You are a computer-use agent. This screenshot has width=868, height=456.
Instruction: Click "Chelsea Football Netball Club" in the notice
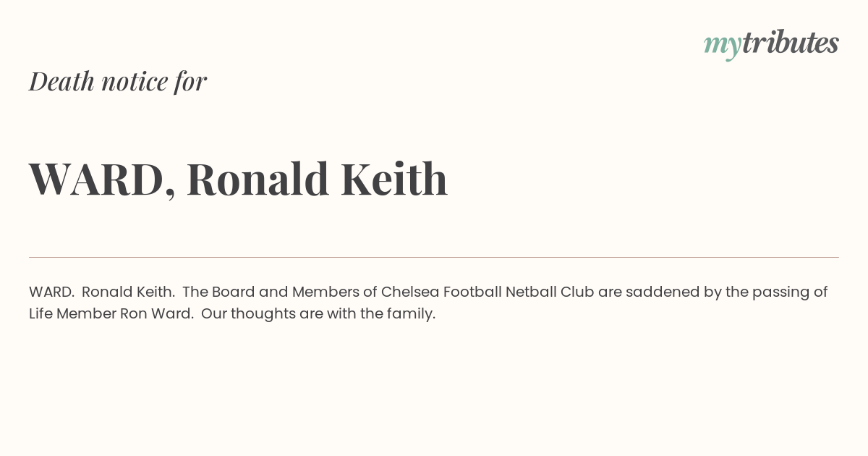[x=488, y=292]
